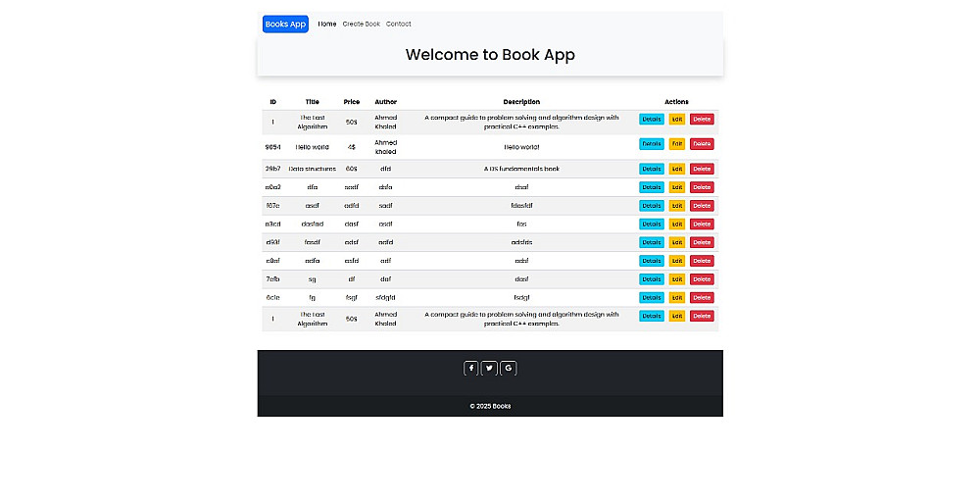This screenshot has height=501, width=980.
Task: Click the Title column header
Action: [x=313, y=102]
